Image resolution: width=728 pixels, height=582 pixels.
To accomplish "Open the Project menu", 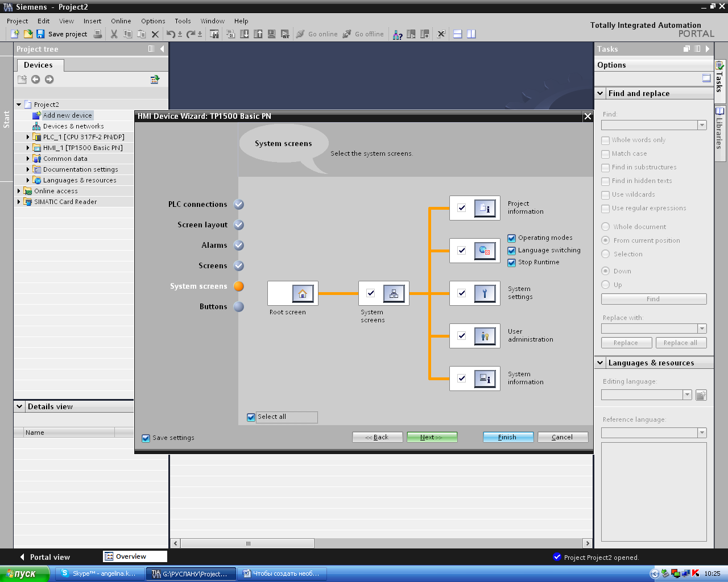I will coord(17,21).
